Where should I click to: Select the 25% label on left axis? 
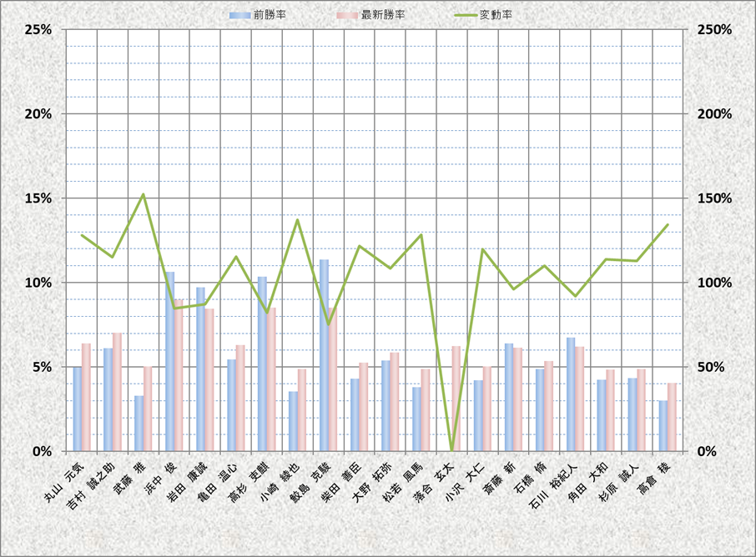click(38, 29)
